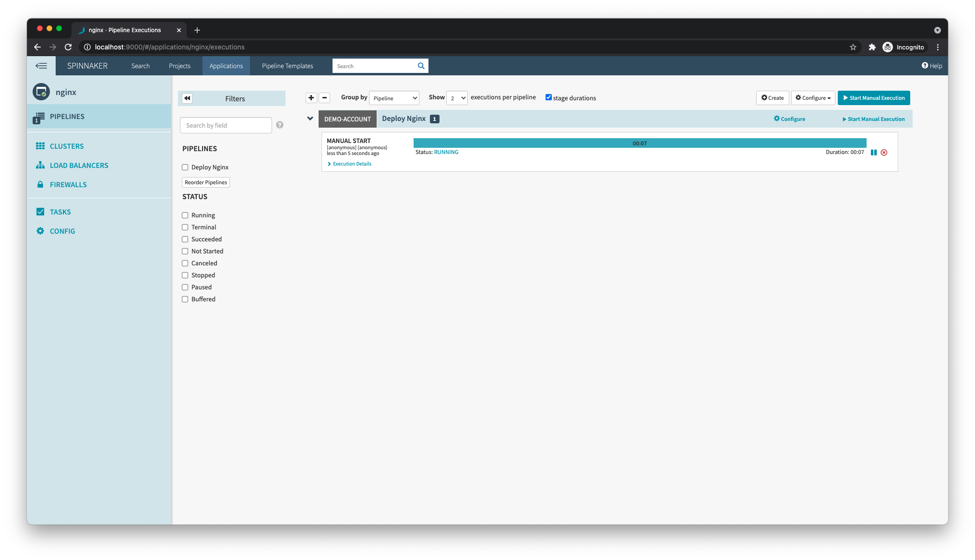
Task: Open the Search menu item in the header
Action: coord(141,66)
